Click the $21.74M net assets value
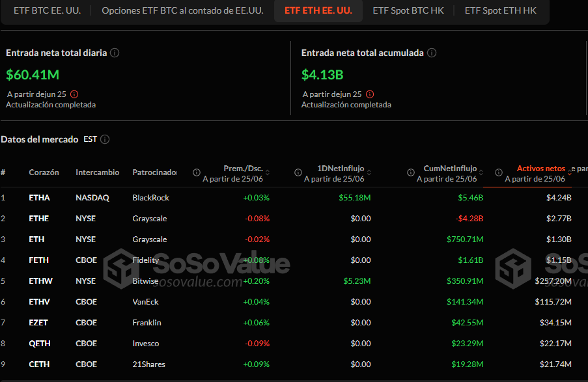This screenshot has width=588, height=382. pos(555,364)
